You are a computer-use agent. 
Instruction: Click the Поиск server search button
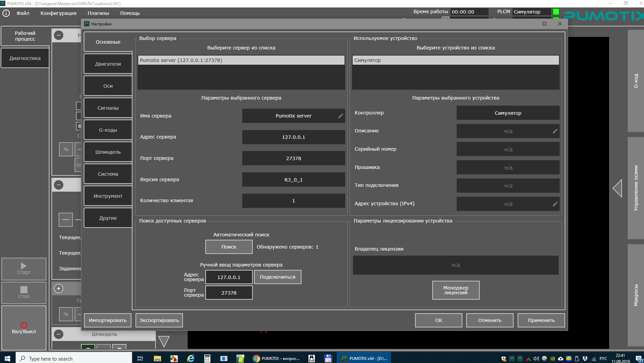(x=229, y=247)
